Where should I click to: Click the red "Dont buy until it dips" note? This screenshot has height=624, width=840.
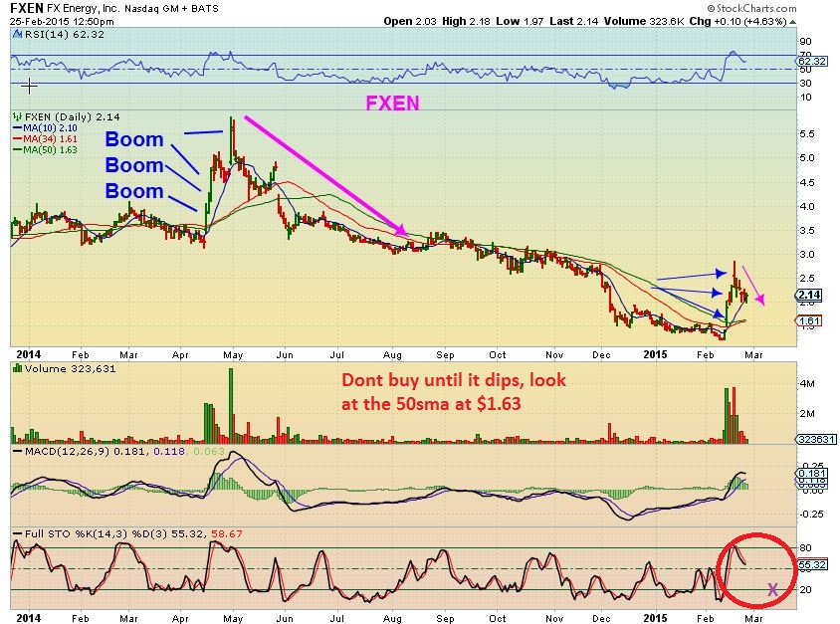[453, 391]
